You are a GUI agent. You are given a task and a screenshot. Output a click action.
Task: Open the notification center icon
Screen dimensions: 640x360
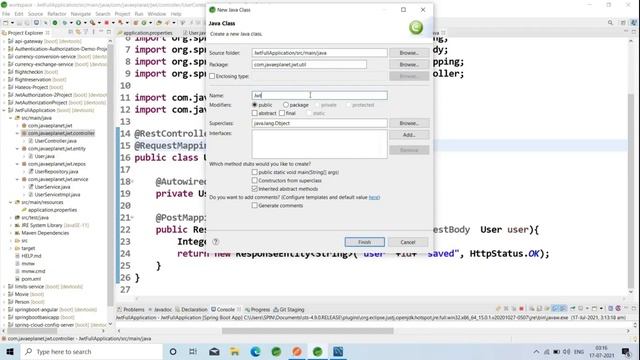coord(626,351)
